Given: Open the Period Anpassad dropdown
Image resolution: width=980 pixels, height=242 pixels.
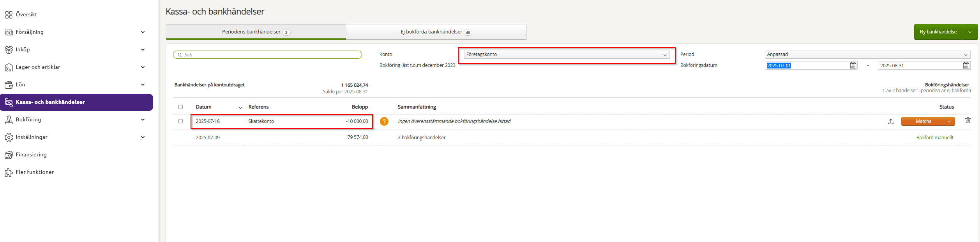Looking at the screenshot, I should [867, 54].
